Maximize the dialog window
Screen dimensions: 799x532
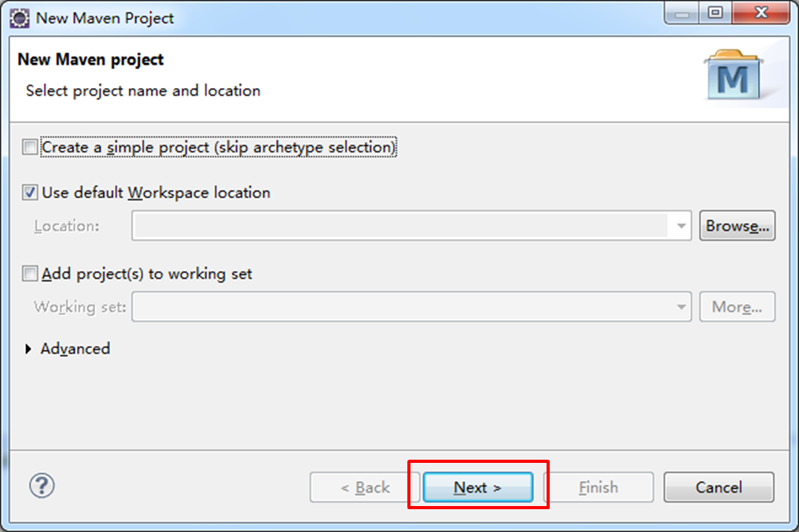click(x=716, y=13)
